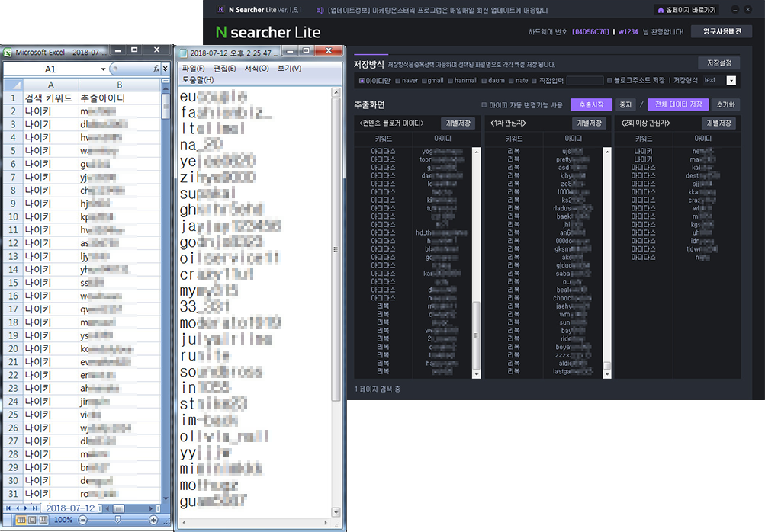Viewport: 765px width, 532px height.
Task: Click the 추출시작 button
Action: click(x=591, y=104)
